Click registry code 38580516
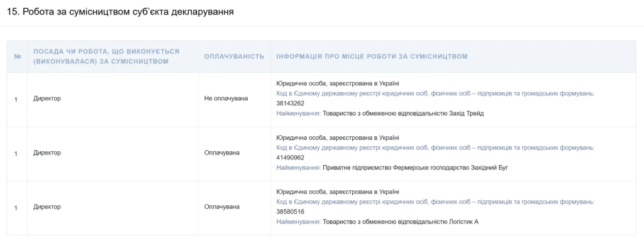The width and height of the screenshot is (644, 248). pyautogui.click(x=291, y=212)
